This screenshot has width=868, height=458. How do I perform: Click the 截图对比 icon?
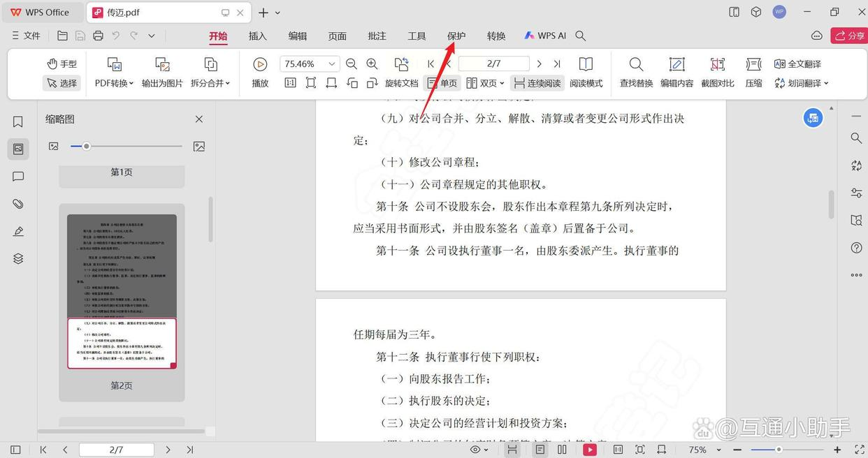click(x=717, y=65)
